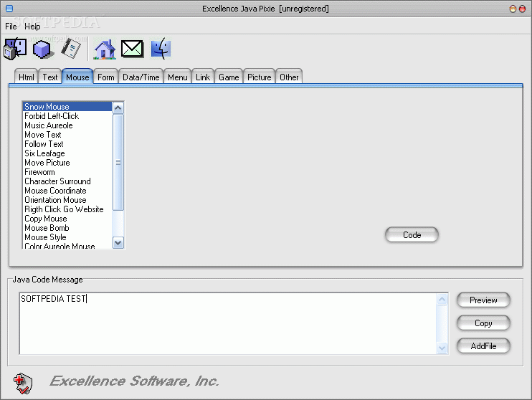Switch to the Text tab

[50, 77]
